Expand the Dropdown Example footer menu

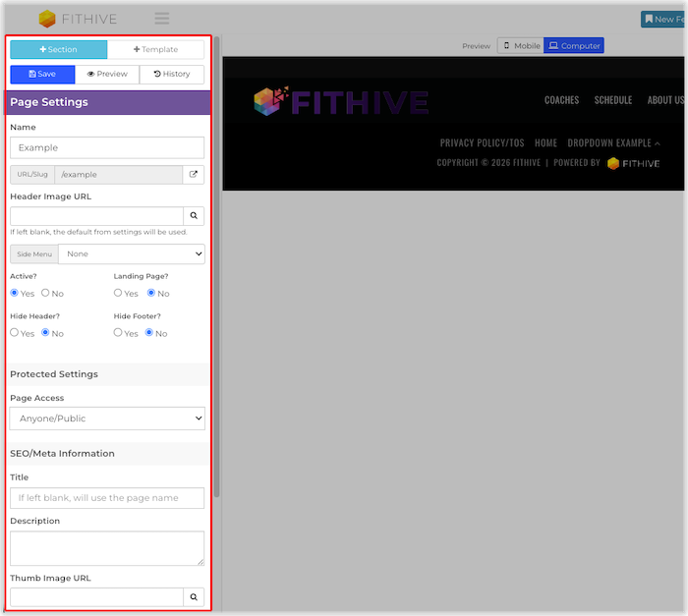tap(613, 143)
